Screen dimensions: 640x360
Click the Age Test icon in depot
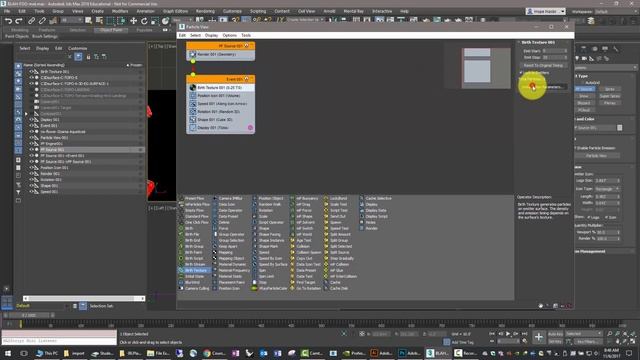[x=292, y=240]
